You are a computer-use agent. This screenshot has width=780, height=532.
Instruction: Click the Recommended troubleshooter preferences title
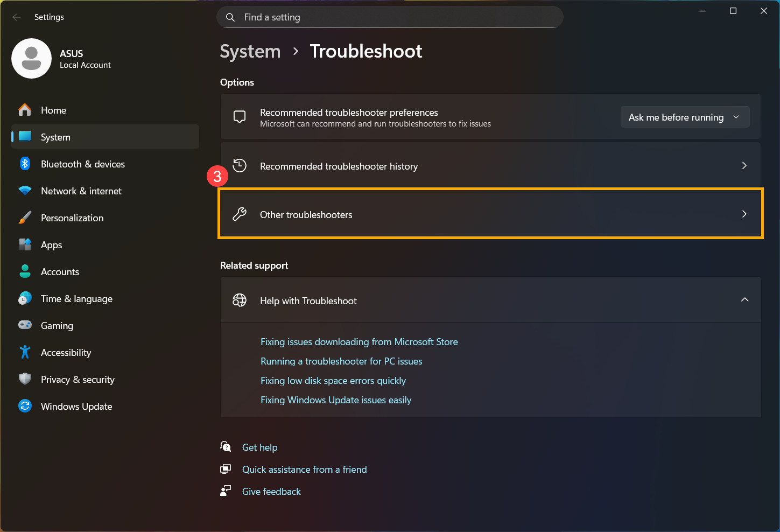(349, 112)
